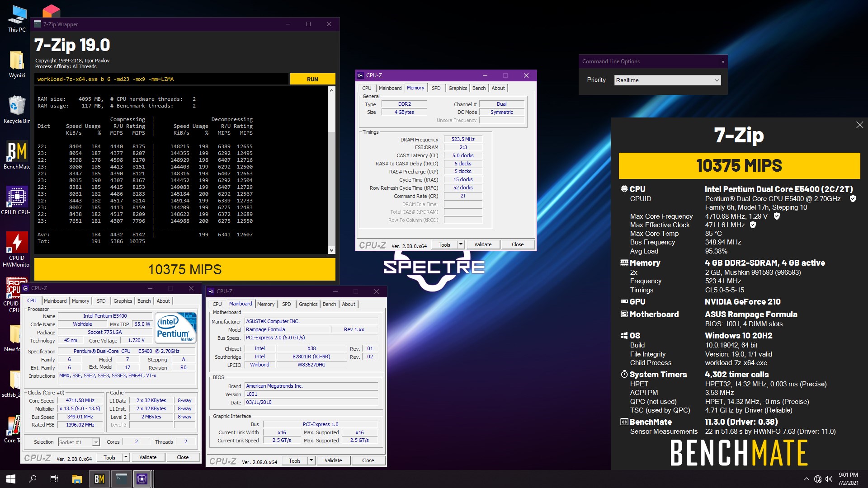Click the BIOS Date 03/11/2010 field
Image resolution: width=868 pixels, height=488 pixels.
tap(311, 403)
